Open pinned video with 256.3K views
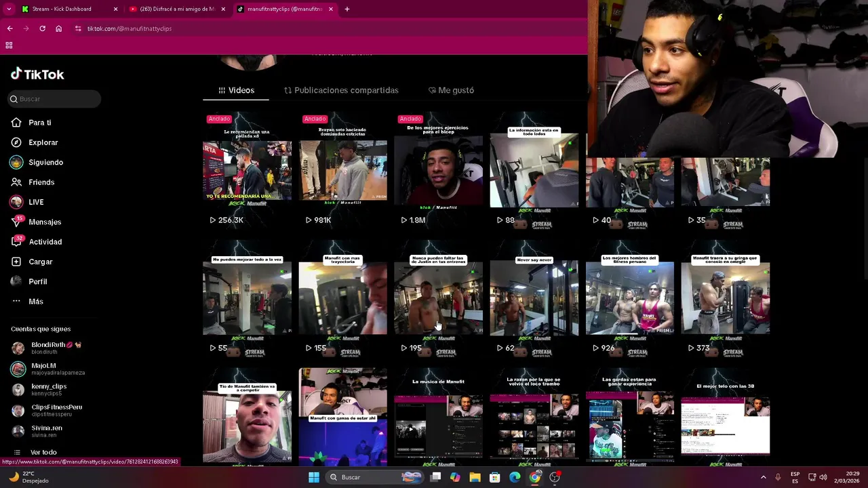This screenshot has width=868, height=488. (x=247, y=170)
